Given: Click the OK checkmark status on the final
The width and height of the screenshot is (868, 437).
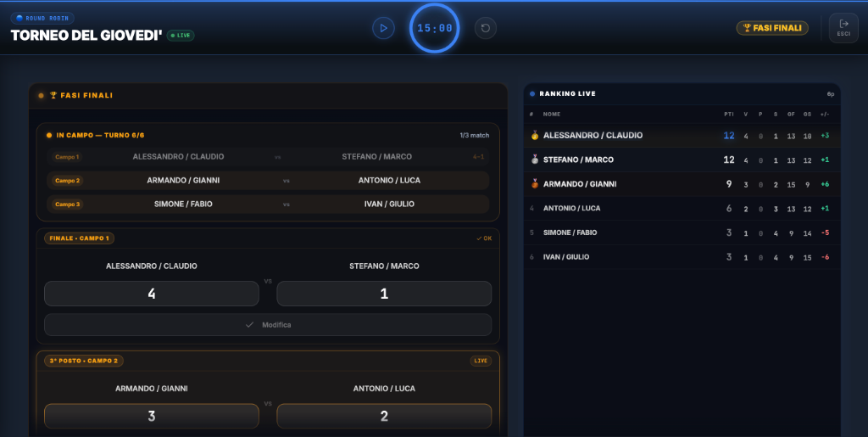Looking at the screenshot, I should tap(484, 238).
